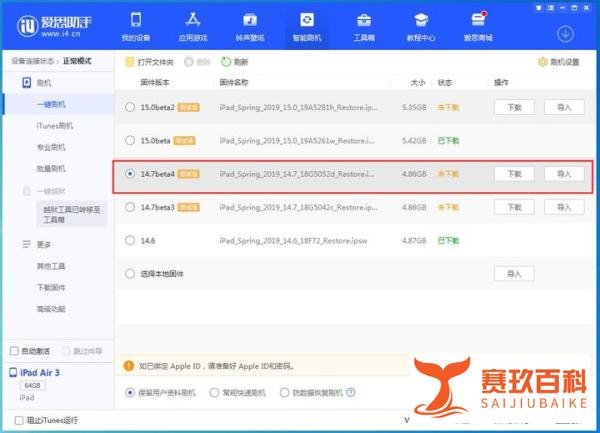Click the 固件名称 column header
The image size is (600, 433).
tap(234, 82)
